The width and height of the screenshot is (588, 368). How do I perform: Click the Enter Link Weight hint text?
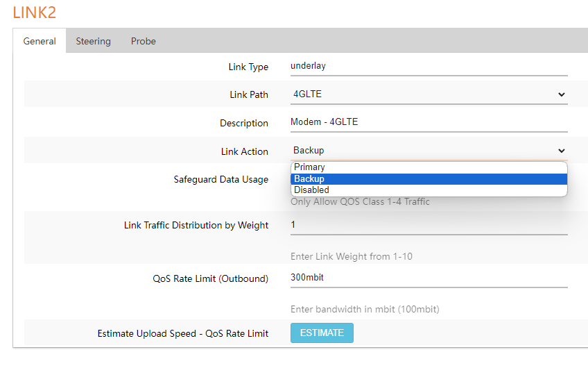point(351,256)
